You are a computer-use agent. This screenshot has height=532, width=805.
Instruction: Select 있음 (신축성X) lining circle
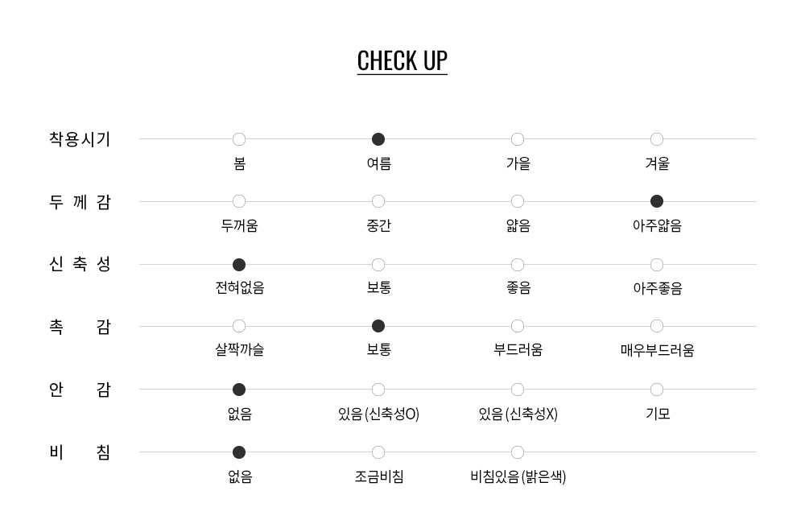518,390
